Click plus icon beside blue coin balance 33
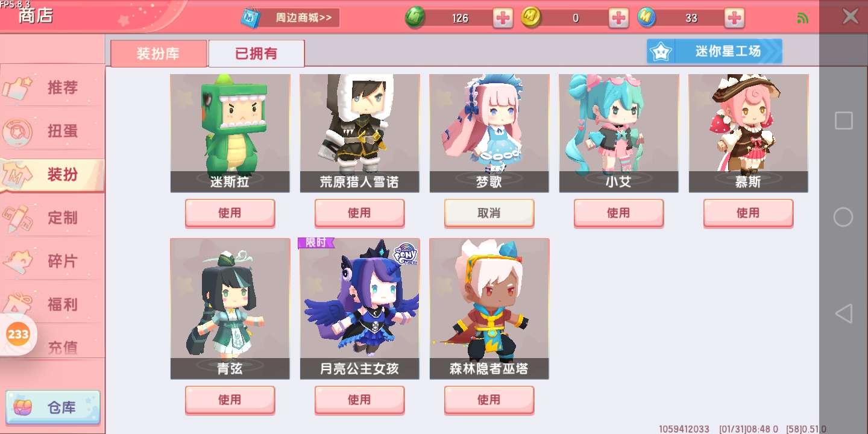868x434 pixels. point(734,18)
